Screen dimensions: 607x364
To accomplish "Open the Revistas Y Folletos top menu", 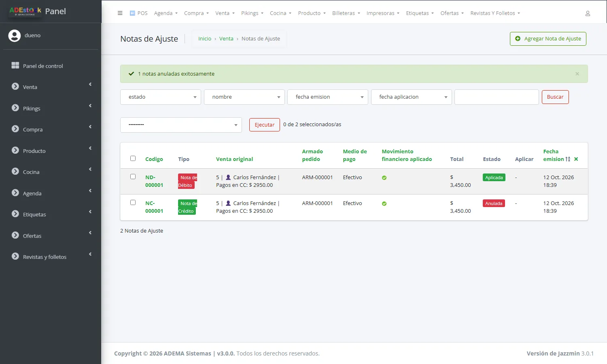I will (x=495, y=13).
